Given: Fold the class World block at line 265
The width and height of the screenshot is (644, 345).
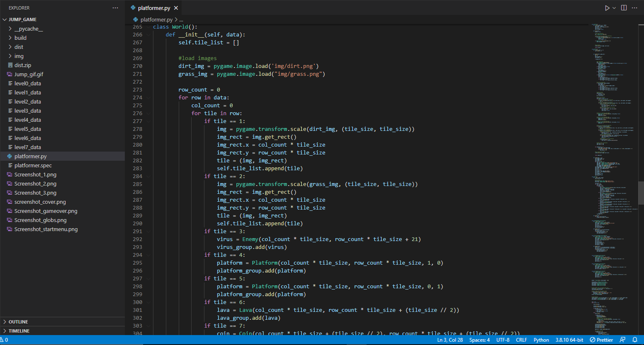Looking at the screenshot, I should (x=148, y=27).
